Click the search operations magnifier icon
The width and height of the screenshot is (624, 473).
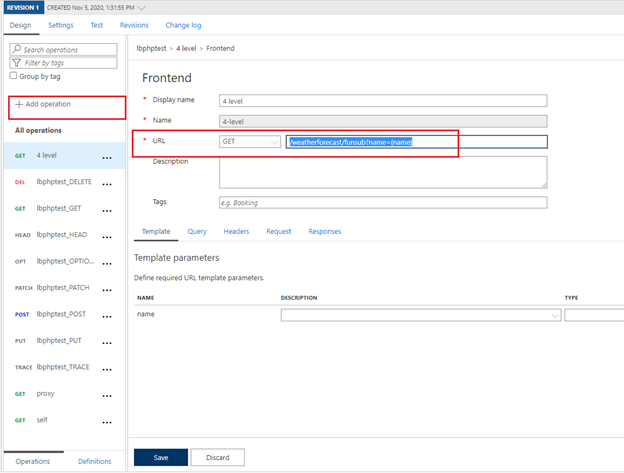coord(17,49)
